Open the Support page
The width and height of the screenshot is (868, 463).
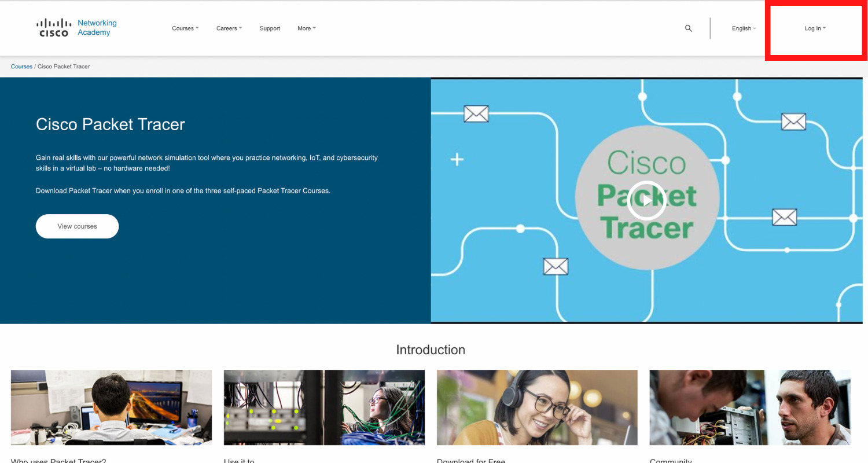[x=270, y=28]
